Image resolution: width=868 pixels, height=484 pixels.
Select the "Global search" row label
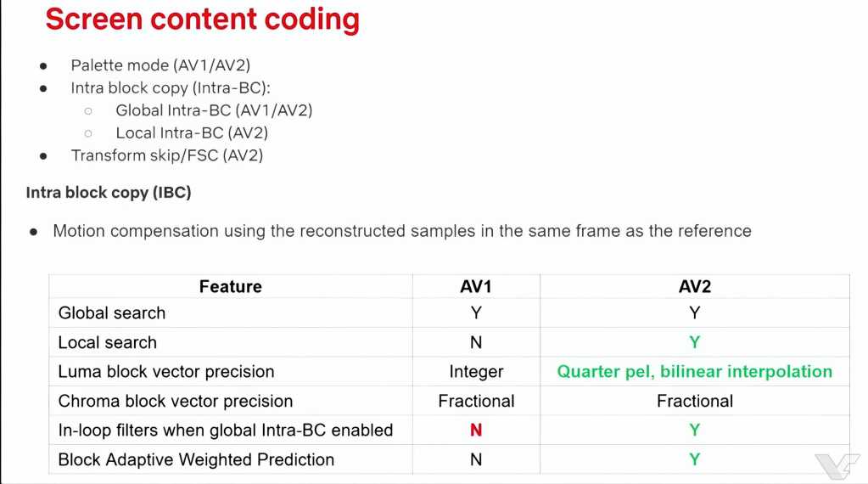(x=112, y=313)
